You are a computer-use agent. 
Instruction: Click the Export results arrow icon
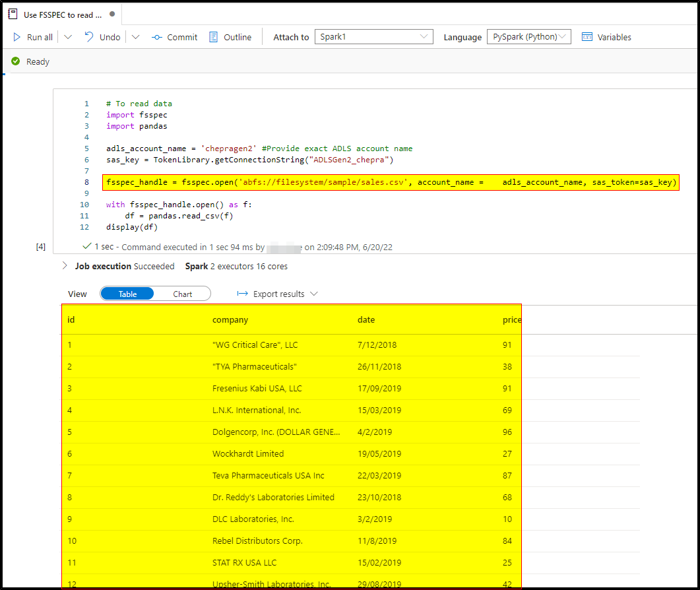tap(242, 294)
